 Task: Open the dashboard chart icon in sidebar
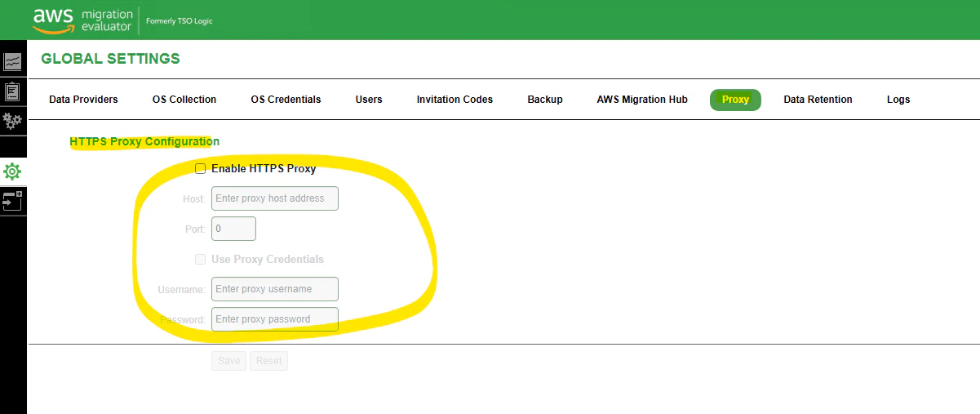pyautogui.click(x=12, y=61)
